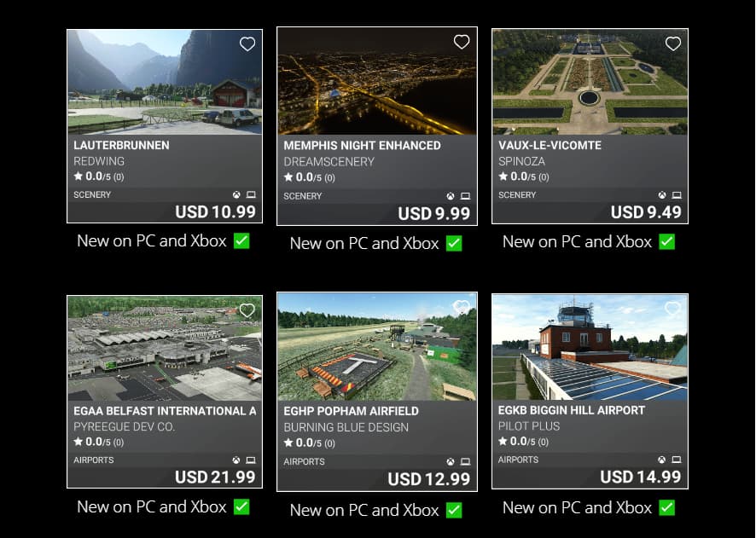Toggle green checkbox under Memphis Night Enhanced
This screenshot has width=756, height=538.
tap(454, 243)
